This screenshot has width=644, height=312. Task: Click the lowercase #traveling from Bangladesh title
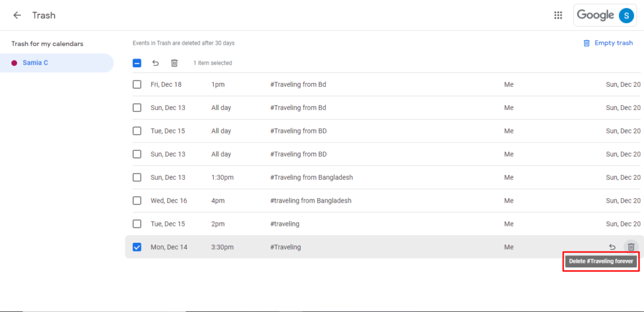pos(311,201)
